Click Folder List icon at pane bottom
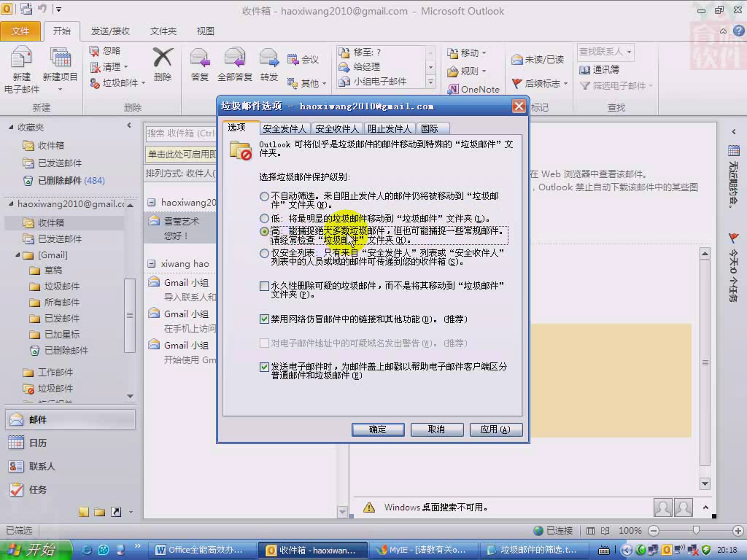The height and width of the screenshot is (560, 747). (x=99, y=512)
